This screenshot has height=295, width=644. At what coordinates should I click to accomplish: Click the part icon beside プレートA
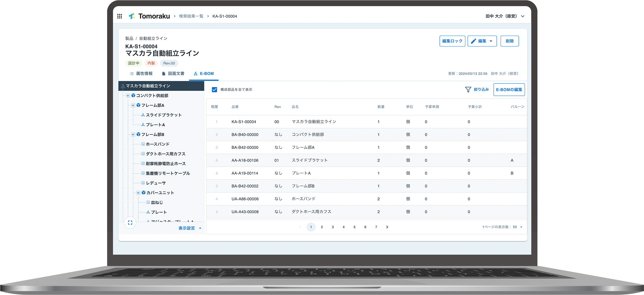click(x=142, y=125)
